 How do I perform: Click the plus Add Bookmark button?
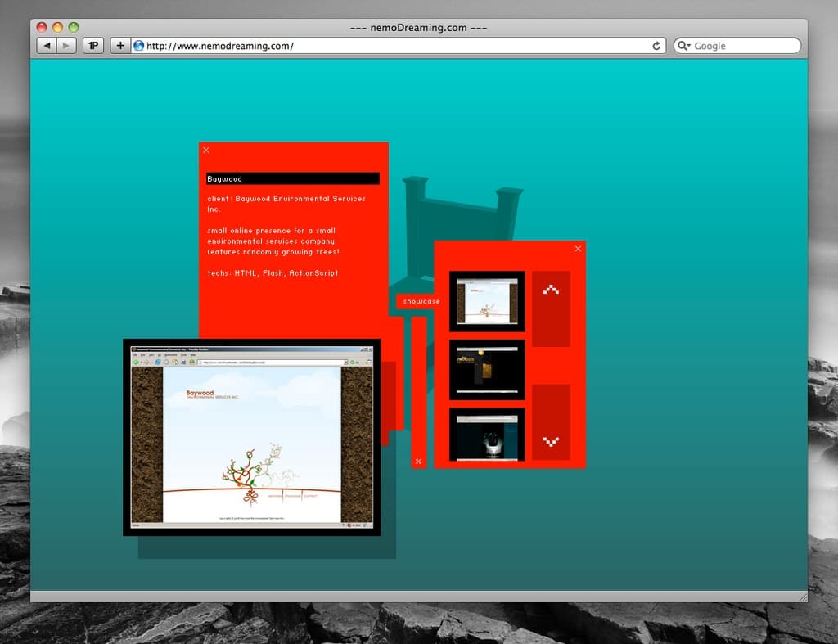[120, 46]
